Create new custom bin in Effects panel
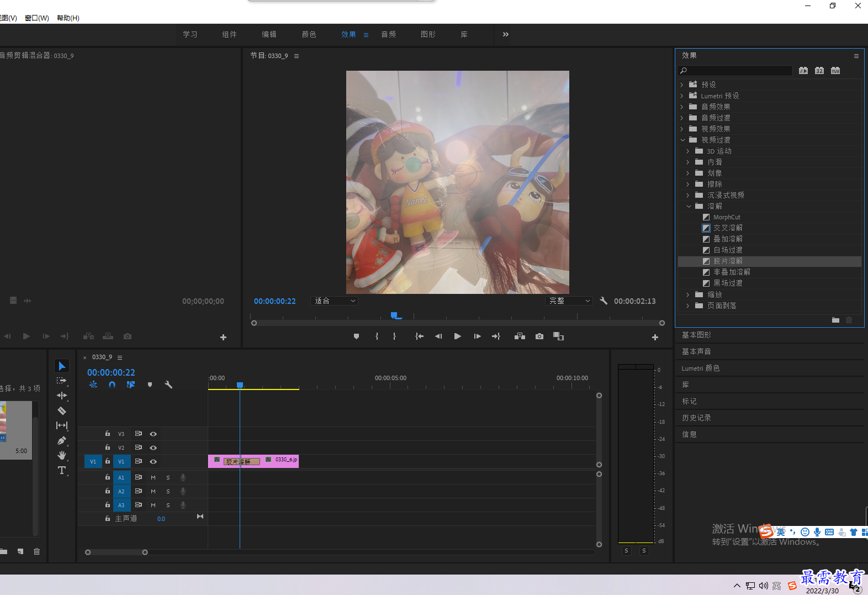This screenshot has width=868, height=595. point(835,320)
